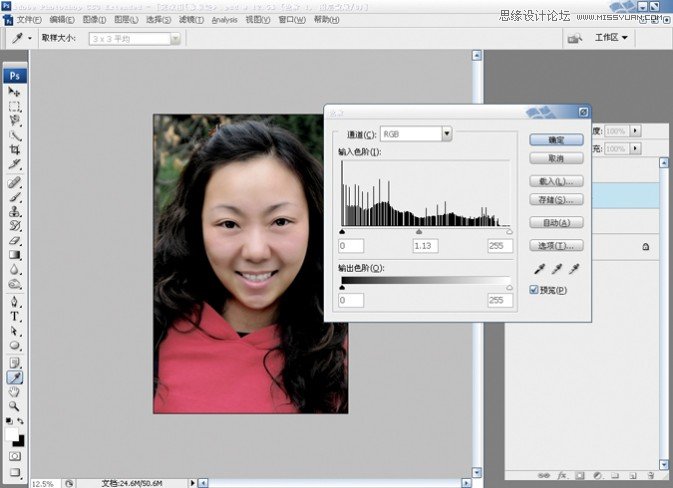Image resolution: width=673 pixels, height=488 pixels.
Task: Cancel levels with 取消 button
Action: [x=556, y=158]
